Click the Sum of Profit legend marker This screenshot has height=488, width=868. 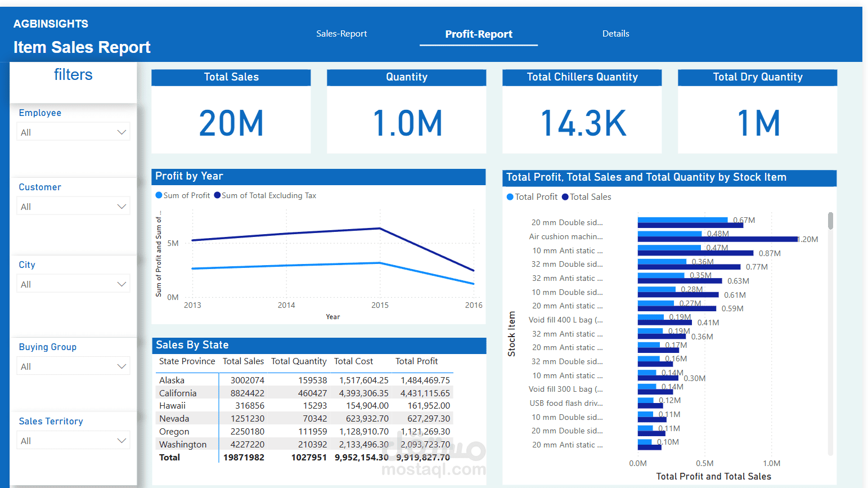pyautogui.click(x=159, y=195)
